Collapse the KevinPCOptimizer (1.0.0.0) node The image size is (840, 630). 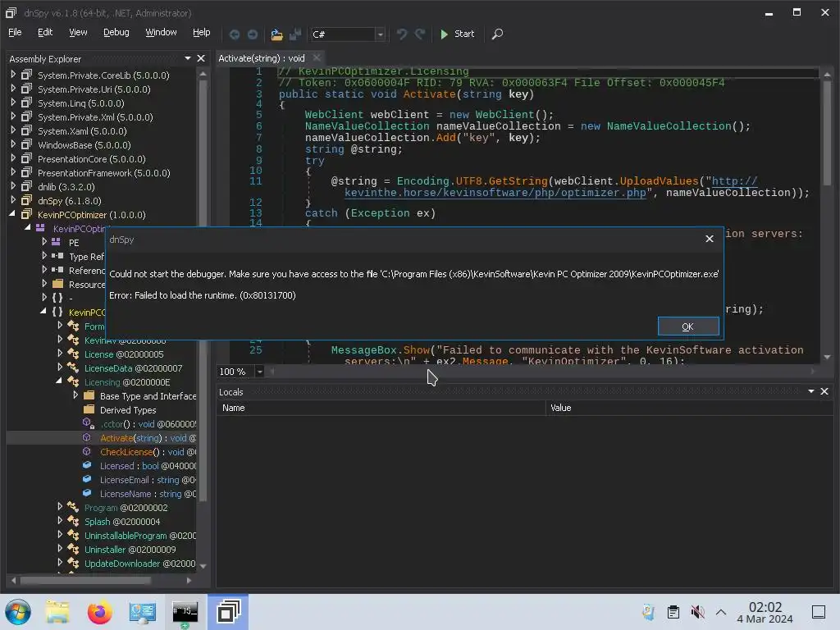tap(12, 214)
